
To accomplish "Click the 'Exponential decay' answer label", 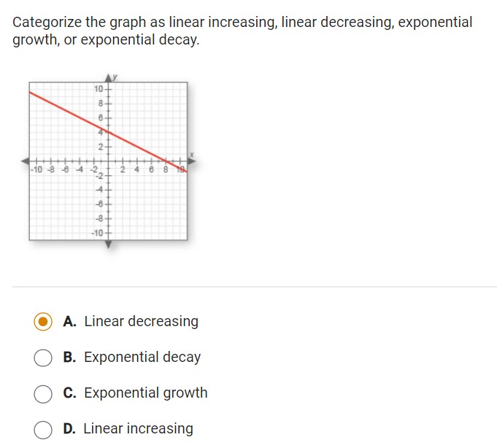I will (x=142, y=358).
